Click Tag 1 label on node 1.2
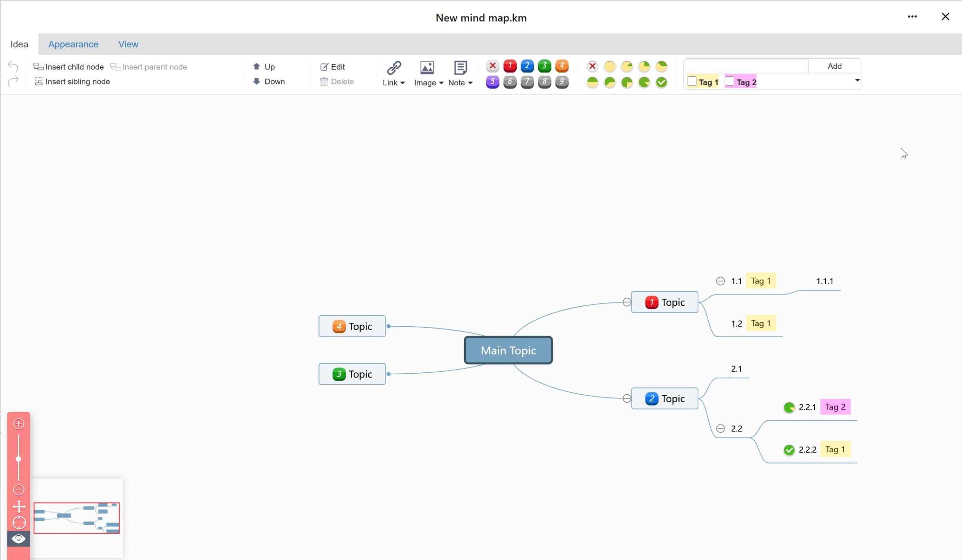The width and height of the screenshot is (962, 560). [761, 323]
